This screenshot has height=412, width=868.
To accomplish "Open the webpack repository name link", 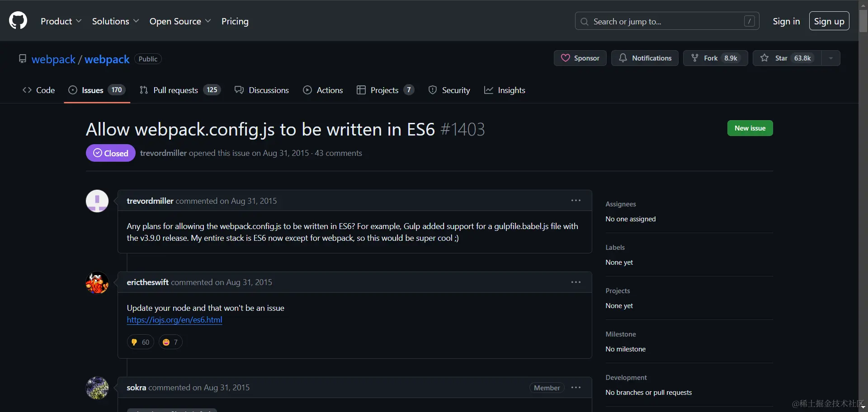I will coord(107,59).
